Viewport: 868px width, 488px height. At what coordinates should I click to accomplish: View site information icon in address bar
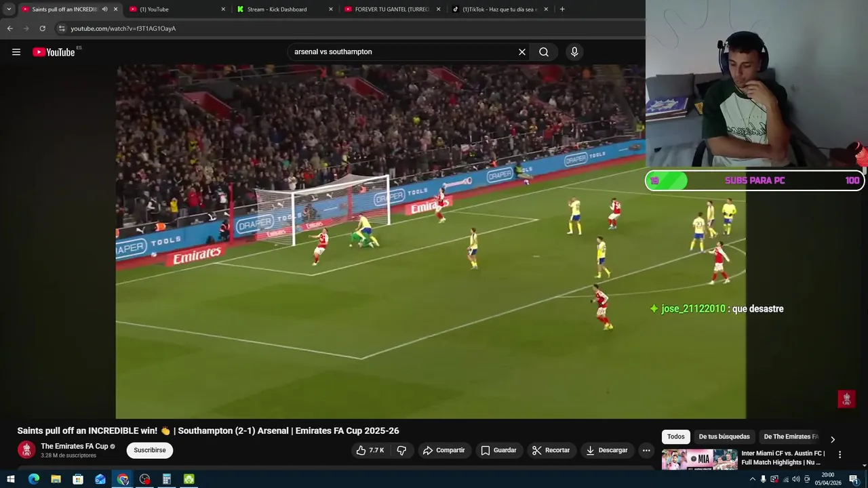(x=62, y=28)
